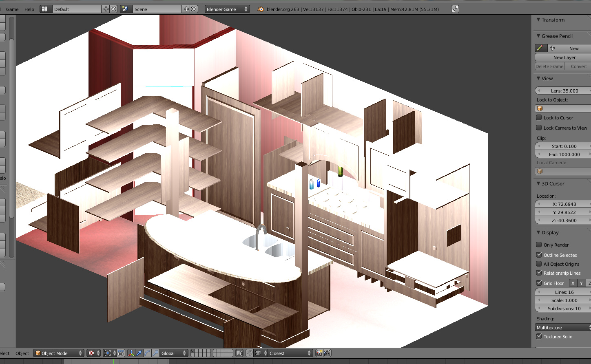Open the Multitexture shading dropdown
591x364 pixels.
pyautogui.click(x=563, y=327)
